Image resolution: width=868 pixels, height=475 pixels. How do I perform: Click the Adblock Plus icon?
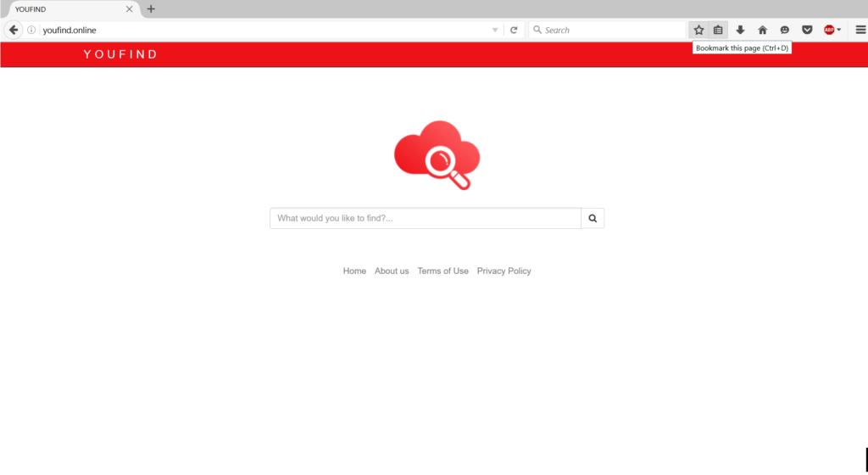coord(829,30)
